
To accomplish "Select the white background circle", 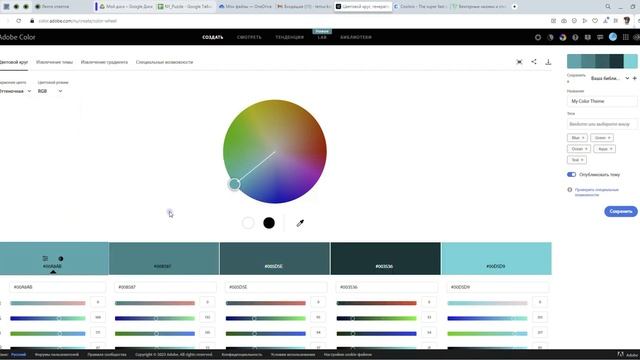I will coord(248,223).
